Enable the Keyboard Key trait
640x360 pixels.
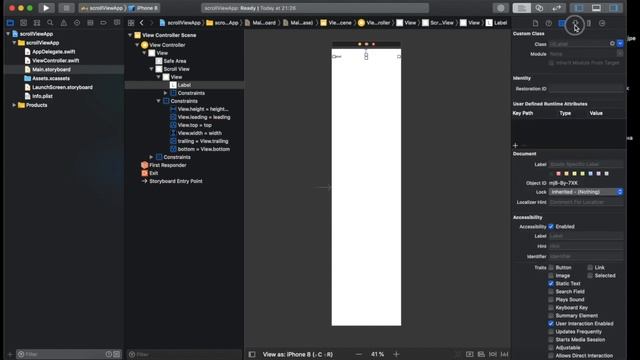551,308
